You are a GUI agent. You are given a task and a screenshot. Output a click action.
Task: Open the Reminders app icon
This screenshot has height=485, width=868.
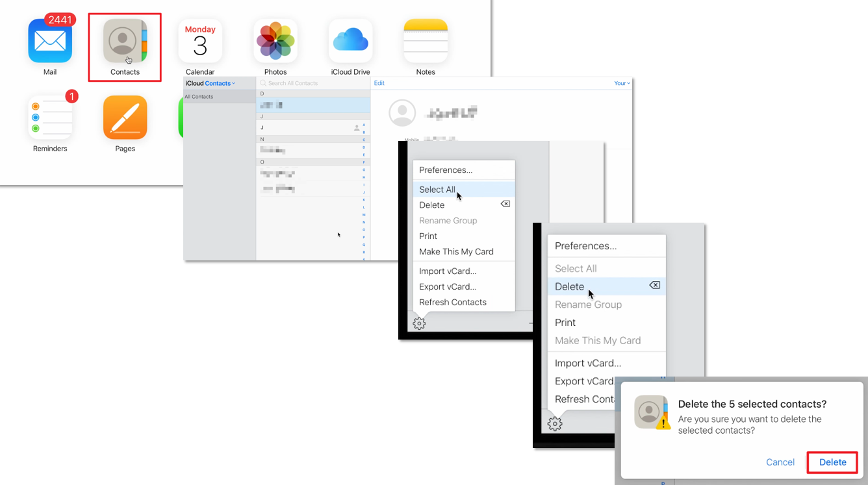[x=50, y=117]
